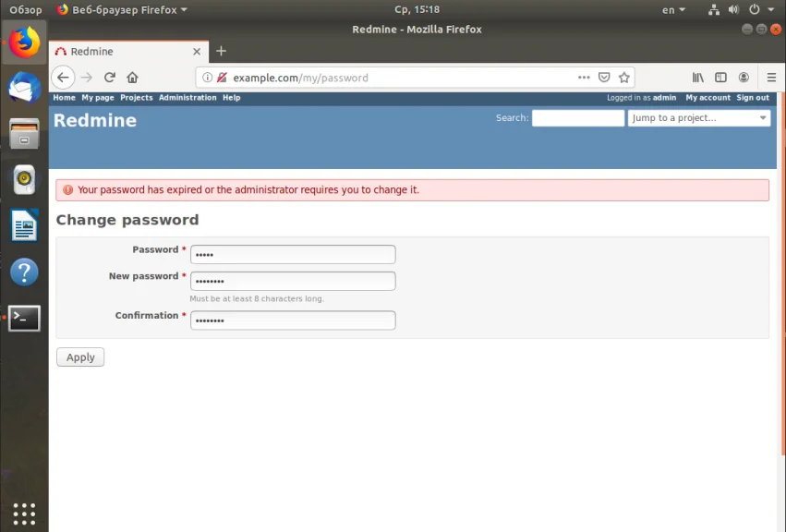Focus the New password field

pos(293,281)
